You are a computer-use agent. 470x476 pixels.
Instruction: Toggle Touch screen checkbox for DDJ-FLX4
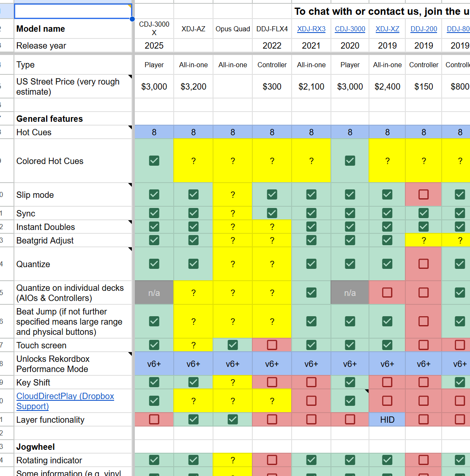tap(272, 345)
